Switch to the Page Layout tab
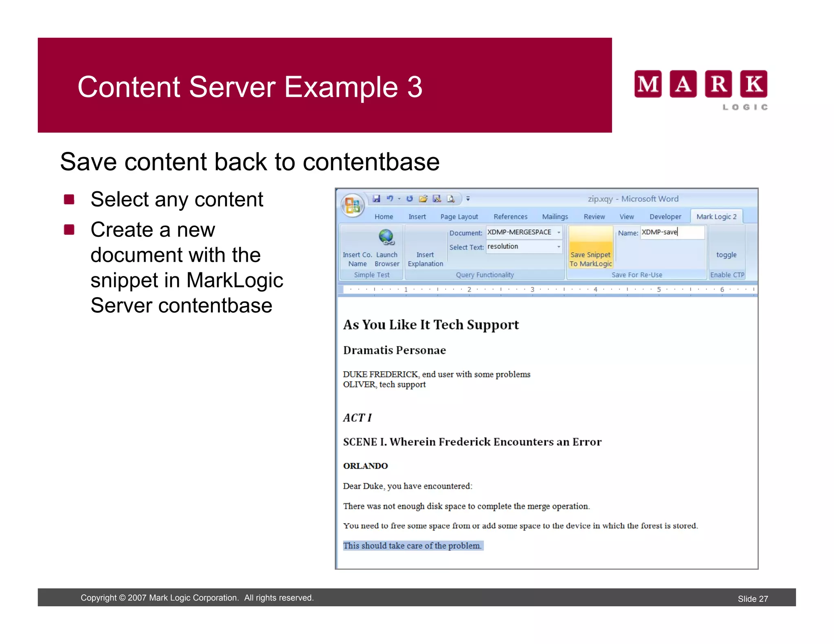The width and height of the screenshot is (834, 644). pos(459,217)
